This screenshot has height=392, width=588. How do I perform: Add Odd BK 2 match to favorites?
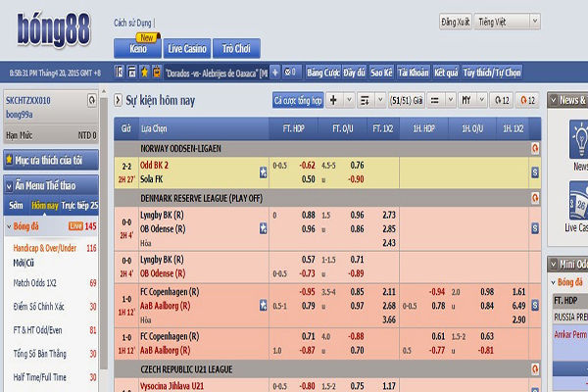click(264, 172)
